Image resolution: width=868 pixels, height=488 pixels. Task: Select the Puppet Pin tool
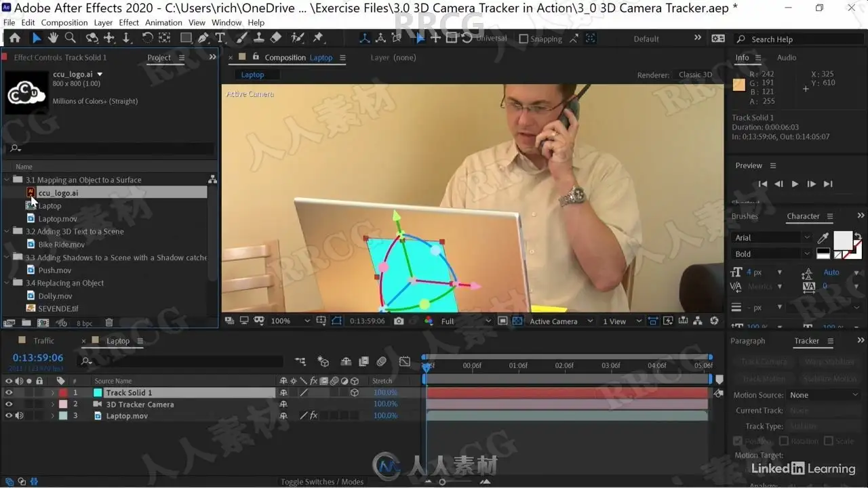click(318, 38)
